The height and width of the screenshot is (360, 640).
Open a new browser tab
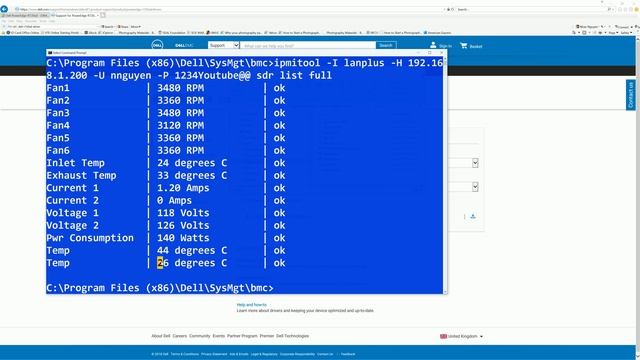pyautogui.click(x=103, y=15)
